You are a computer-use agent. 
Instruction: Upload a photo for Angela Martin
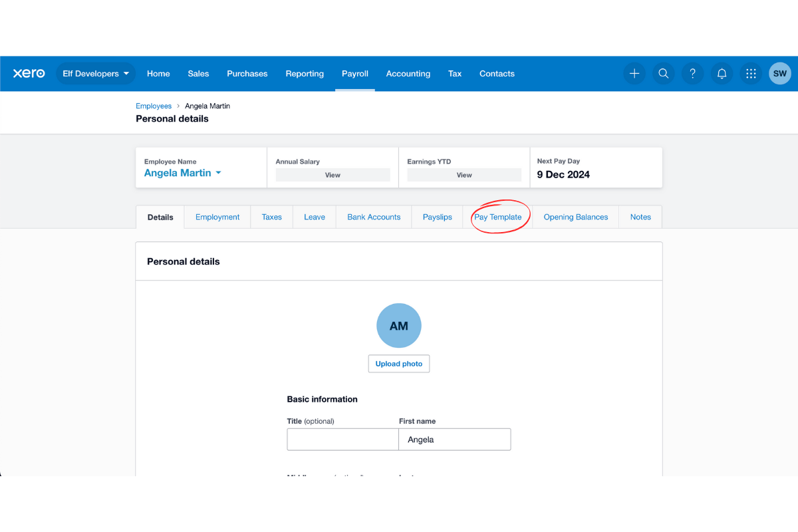pos(398,363)
